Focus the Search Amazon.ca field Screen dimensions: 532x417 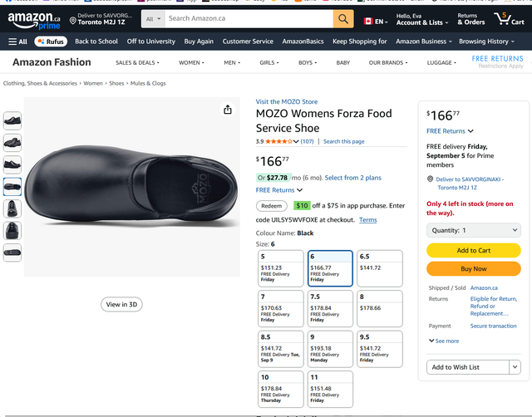(x=249, y=18)
